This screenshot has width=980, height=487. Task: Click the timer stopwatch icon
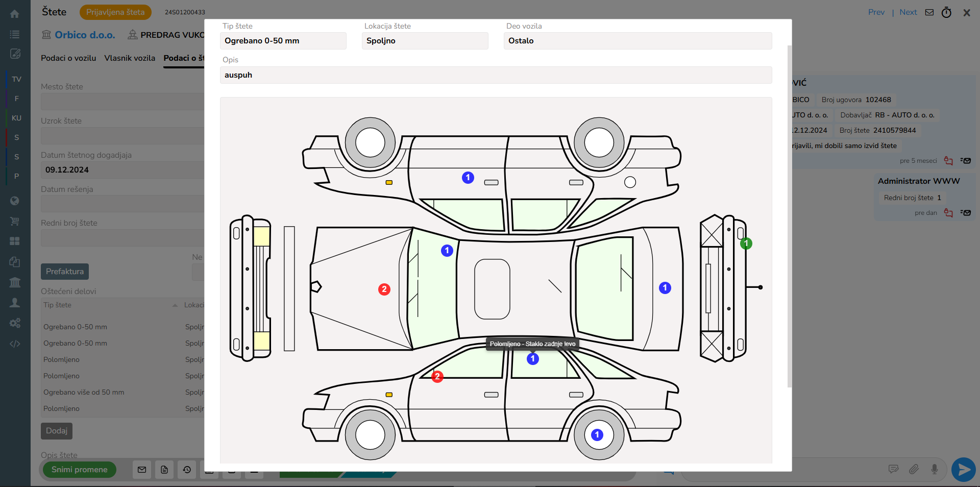point(946,12)
